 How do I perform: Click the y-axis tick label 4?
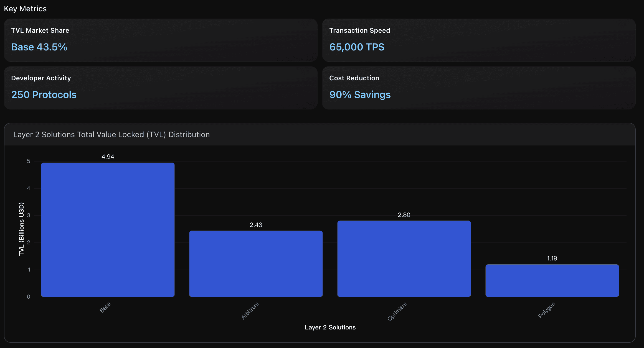[x=29, y=188]
